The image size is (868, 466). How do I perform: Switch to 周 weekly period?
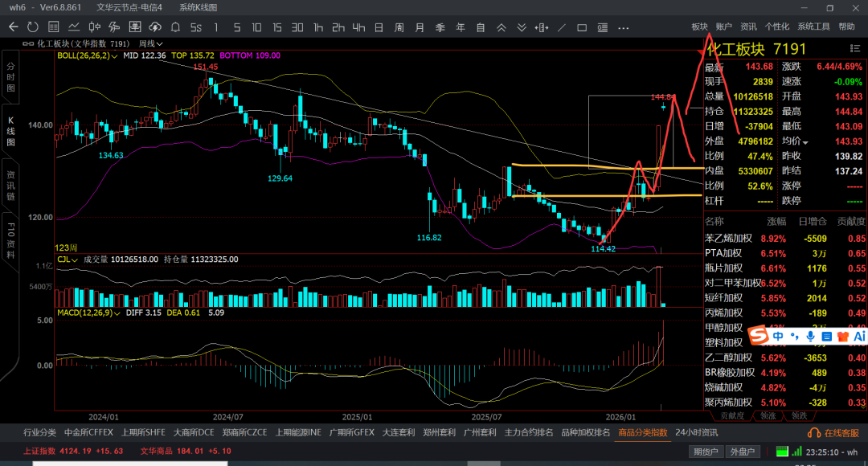(399, 27)
